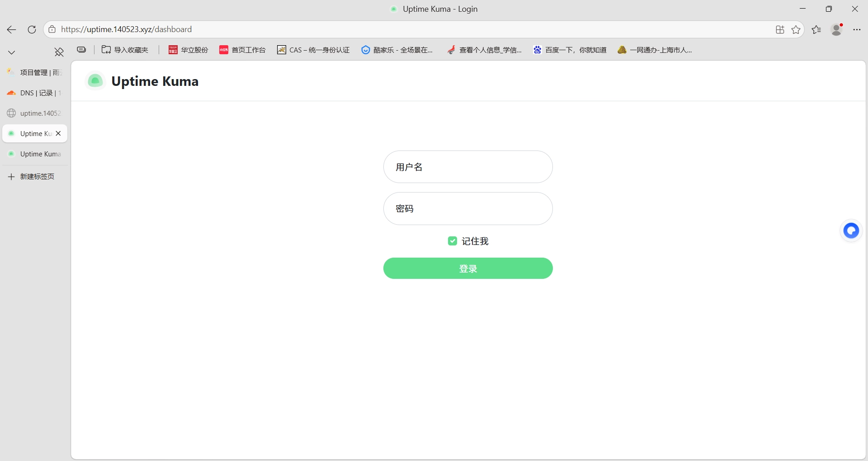Open the split screen icon in address bar
868x461 pixels.
click(780, 30)
